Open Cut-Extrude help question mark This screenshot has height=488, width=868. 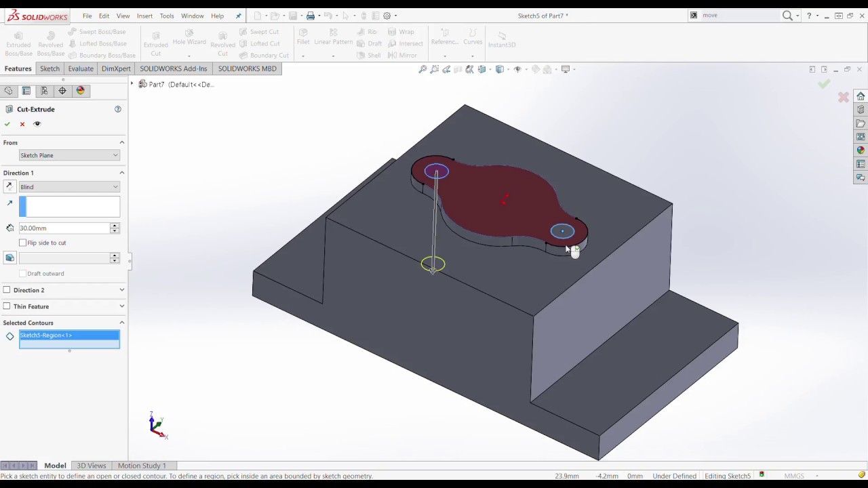point(118,109)
